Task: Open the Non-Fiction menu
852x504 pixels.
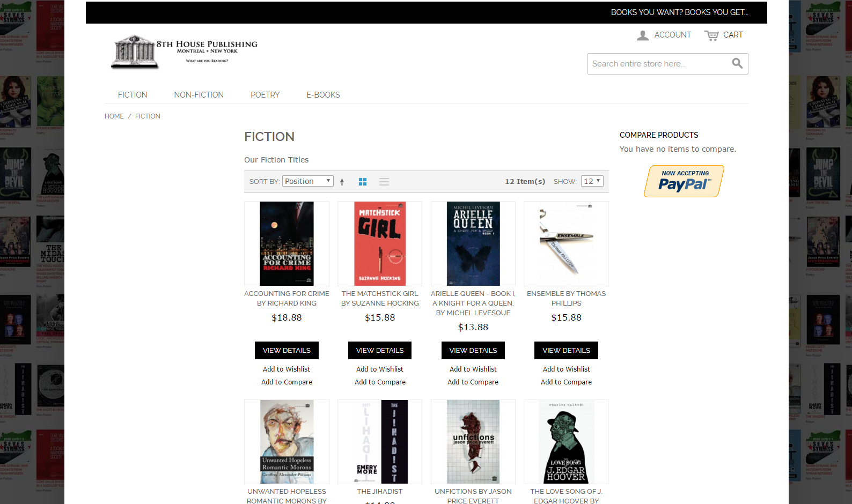Action: pos(199,94)
